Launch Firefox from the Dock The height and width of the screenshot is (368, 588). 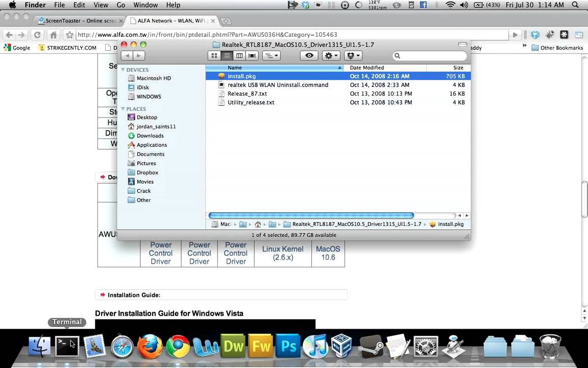pos(150,347)
